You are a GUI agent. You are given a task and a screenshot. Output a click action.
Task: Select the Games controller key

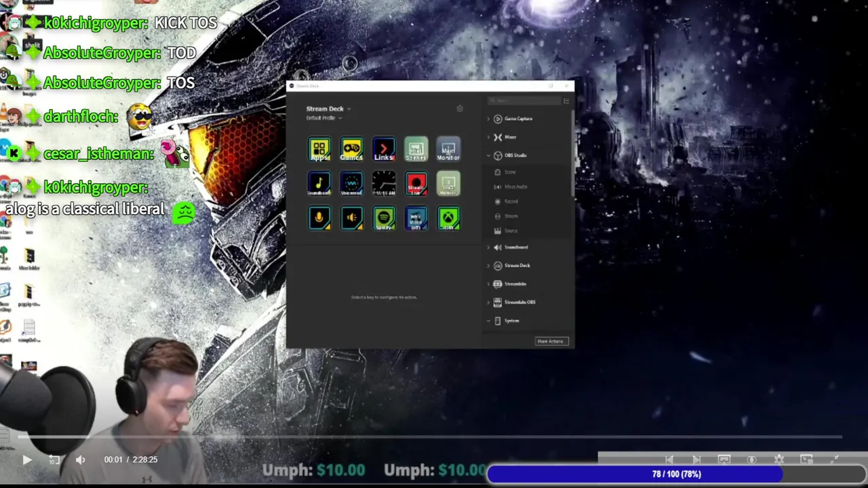click(351, 150)
